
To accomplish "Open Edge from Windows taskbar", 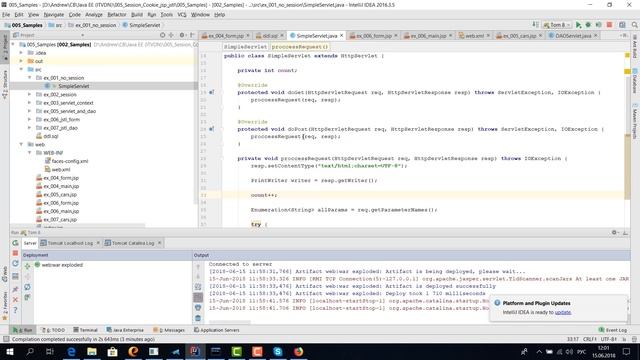I will [x=71, y=351].
